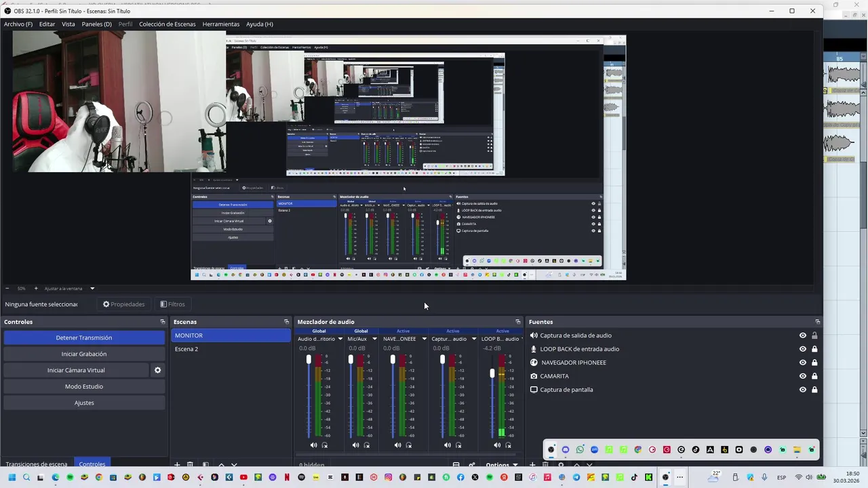Click Iniciar Grabación button
868x488 pixels.
(x=84, y=354)
